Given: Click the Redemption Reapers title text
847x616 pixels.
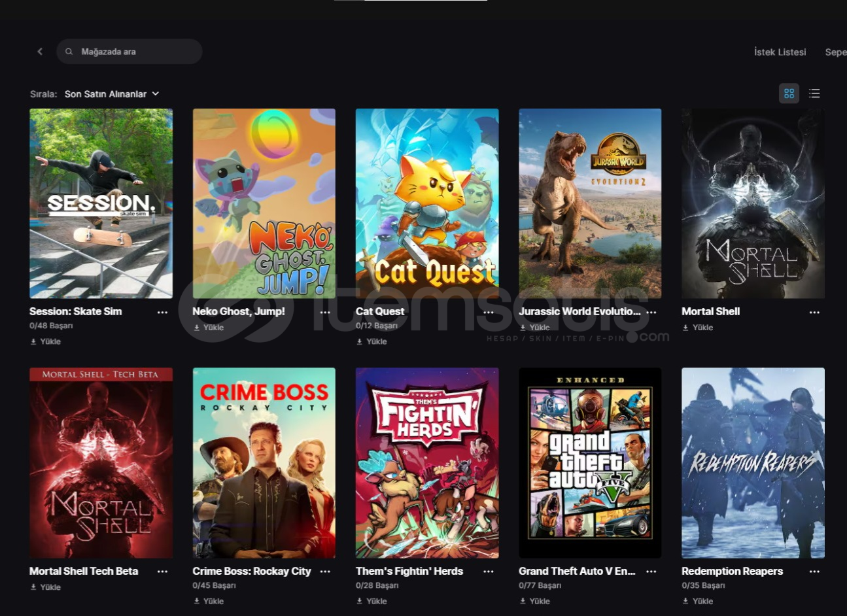Looking at the screenshot, I should [732, 571].
